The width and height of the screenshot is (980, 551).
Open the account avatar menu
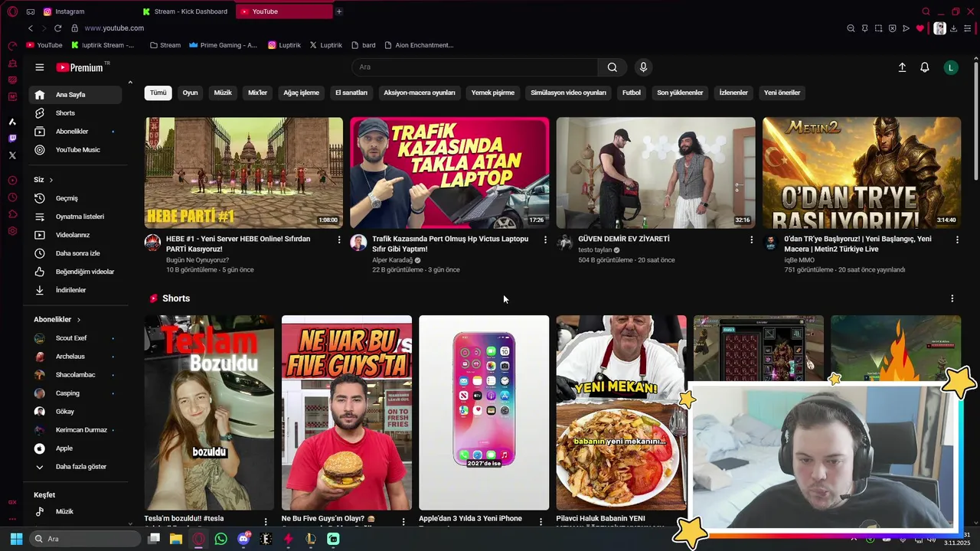click(951, 67)
